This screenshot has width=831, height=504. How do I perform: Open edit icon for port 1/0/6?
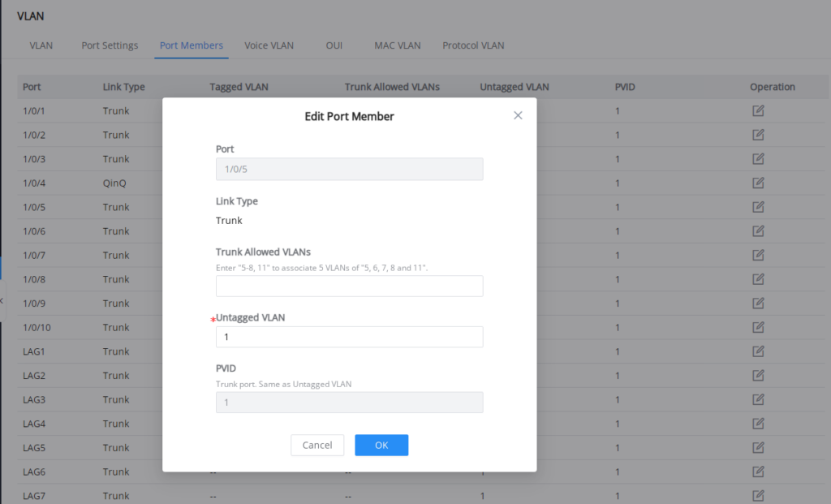(758, 231)
